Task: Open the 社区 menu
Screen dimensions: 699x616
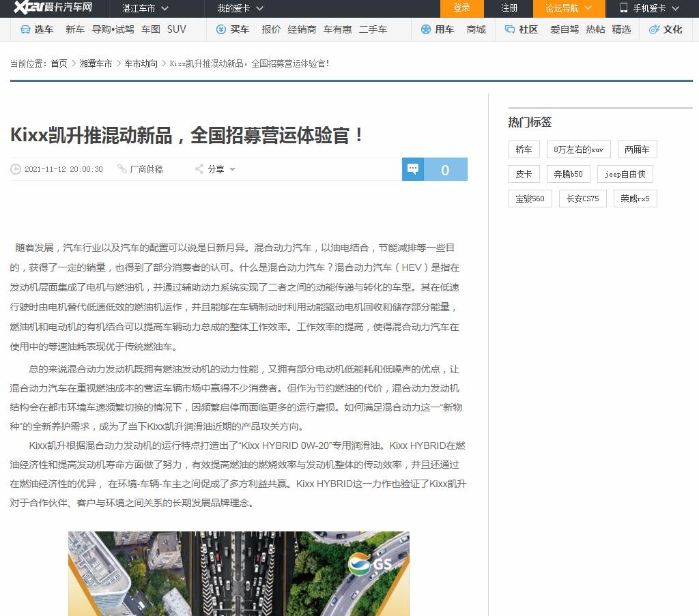Action: [528, 29]
